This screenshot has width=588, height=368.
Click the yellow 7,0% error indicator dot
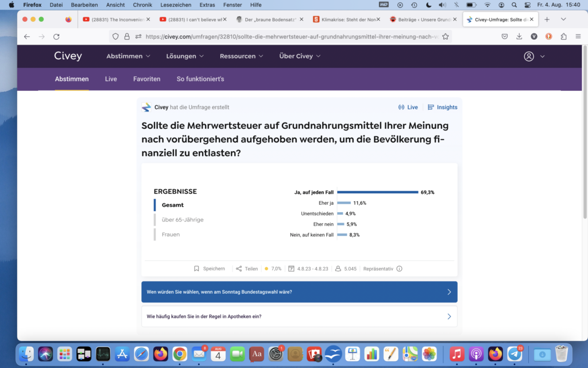click(x=266, y=269)
